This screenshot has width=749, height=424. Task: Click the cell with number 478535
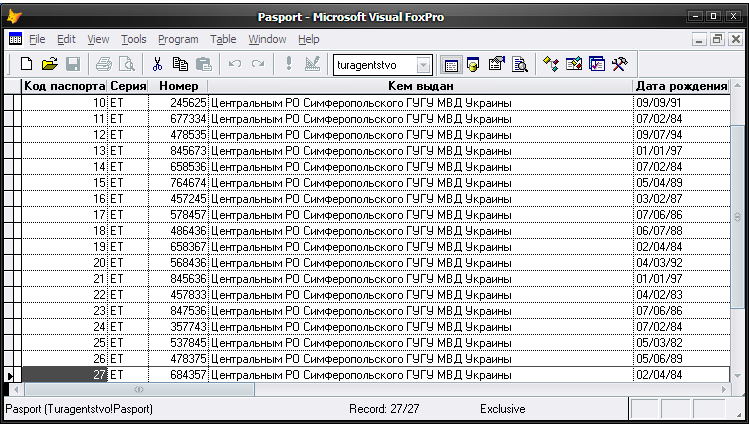(x=178, y=135)
